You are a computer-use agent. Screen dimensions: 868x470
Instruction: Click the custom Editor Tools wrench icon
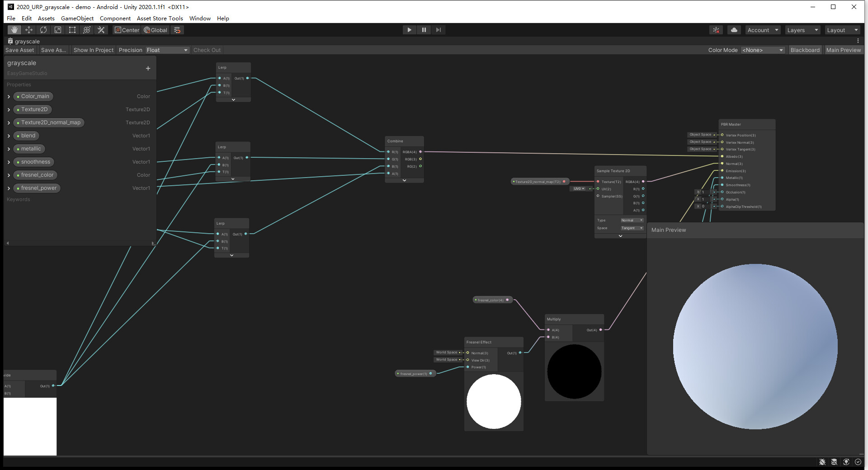click(x=101, y=29)
